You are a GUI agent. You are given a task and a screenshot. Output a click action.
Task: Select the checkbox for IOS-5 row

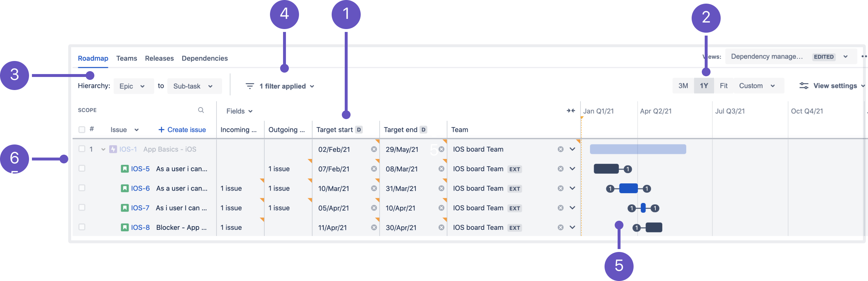click(82, 168)
